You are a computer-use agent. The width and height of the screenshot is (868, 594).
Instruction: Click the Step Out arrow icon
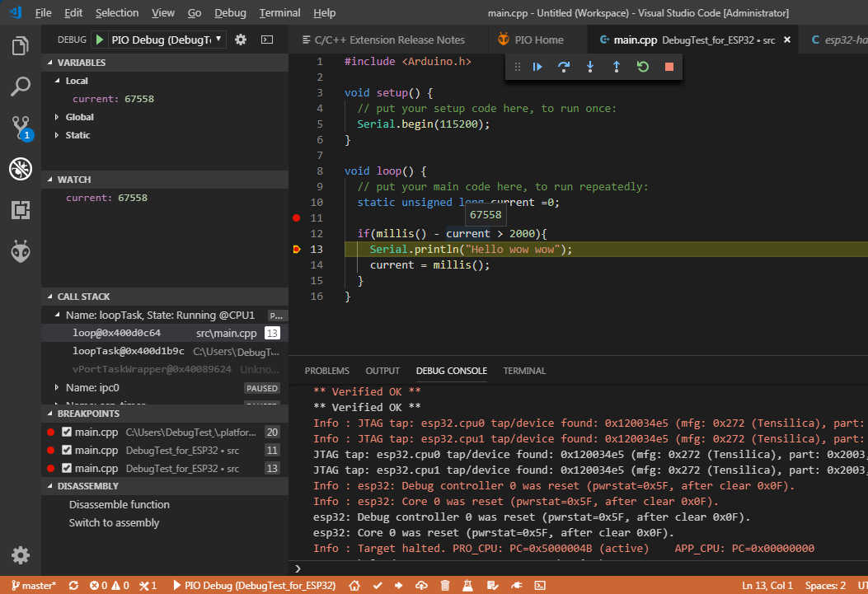[x=617, y=67]
